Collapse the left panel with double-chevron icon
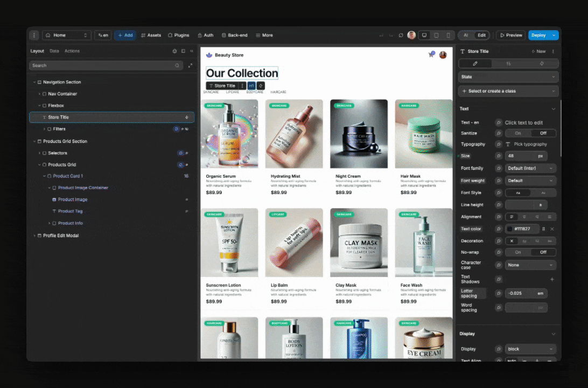588x388 pixels. [x=192, y=51]
